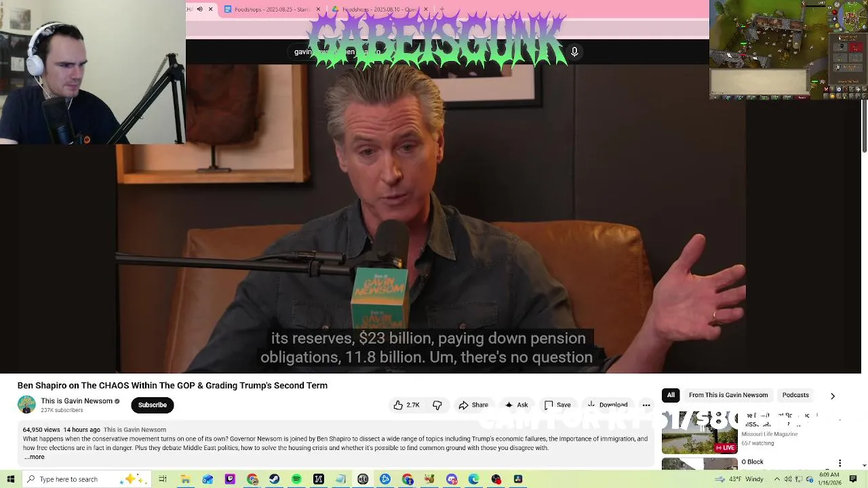This screenshot has width=868, height=488.
Task: Show hidden system tray icons
Action: point(777,479)
